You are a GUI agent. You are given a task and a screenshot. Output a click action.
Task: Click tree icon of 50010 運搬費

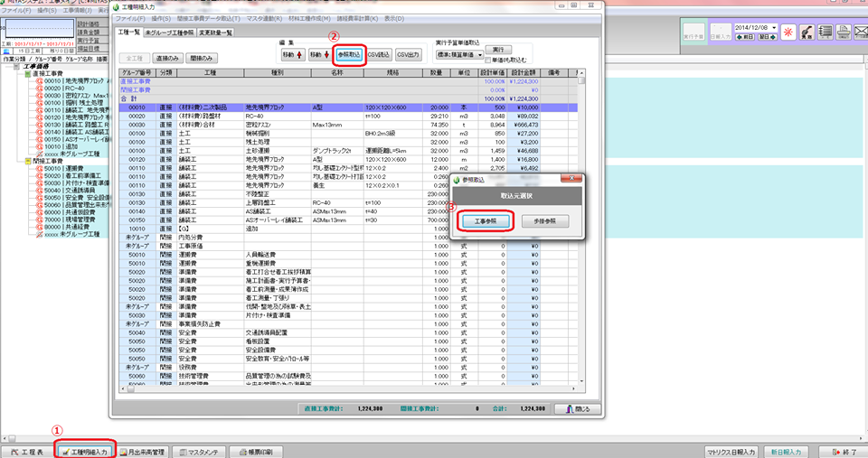(39, 168)
